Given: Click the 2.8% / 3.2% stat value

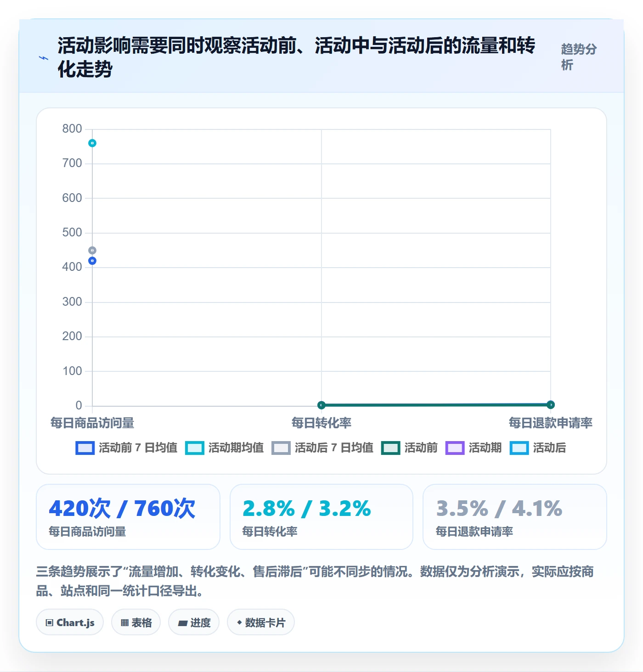Looking at the screenshot, I should click(x=307, y=509).
